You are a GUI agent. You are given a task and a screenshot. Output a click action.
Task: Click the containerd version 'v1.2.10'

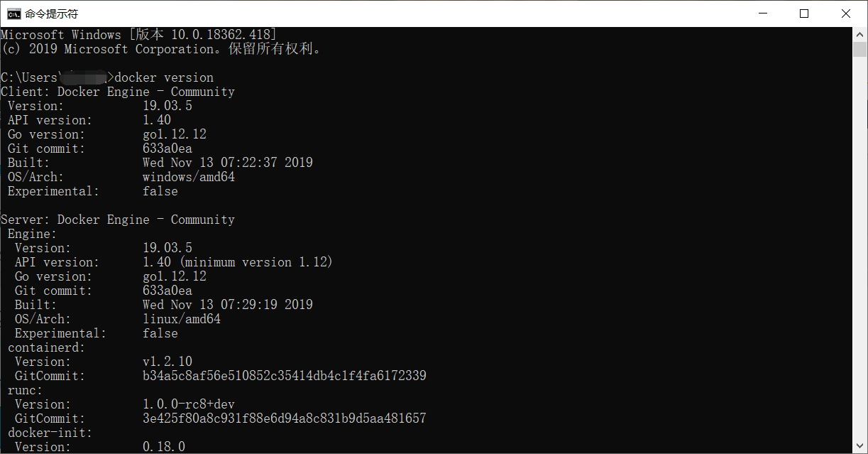(x=167, y=362)
